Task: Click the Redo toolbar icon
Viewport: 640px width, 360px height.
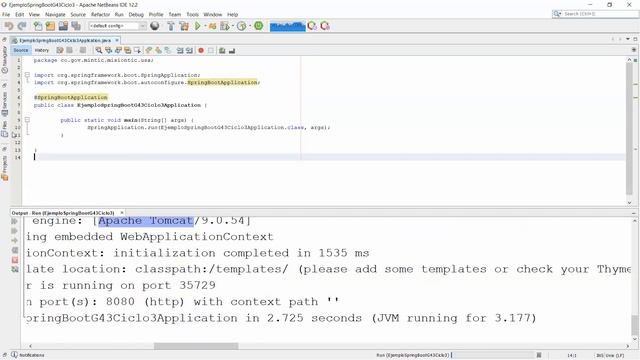Action: (x=22, y=26)
